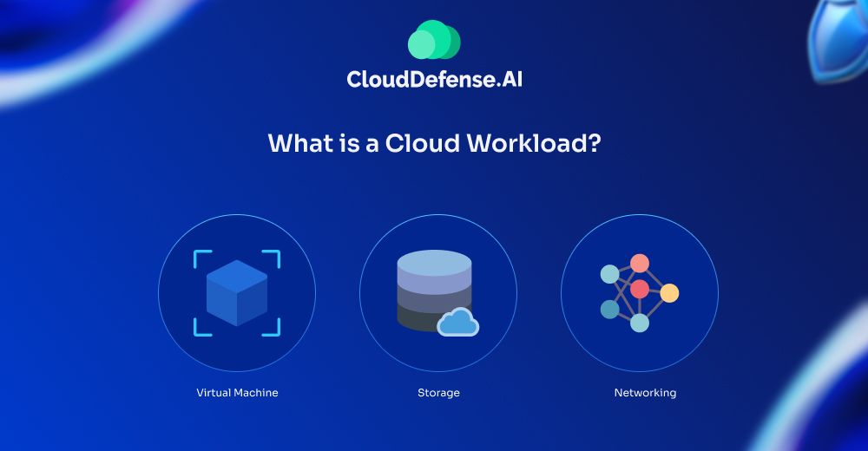Screen dimensions: 868x451
Task: Click the small cloud badge on Storage
Action: click(x=457, y=323)
